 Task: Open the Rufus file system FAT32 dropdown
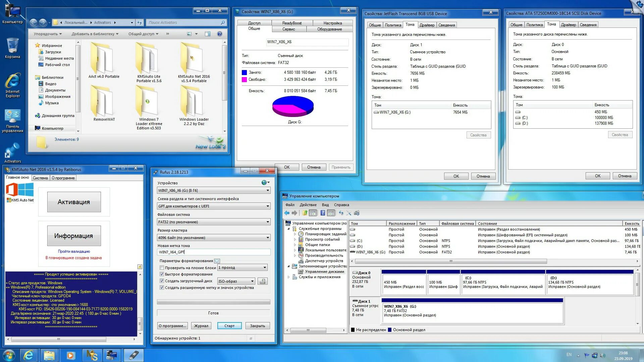214,222
